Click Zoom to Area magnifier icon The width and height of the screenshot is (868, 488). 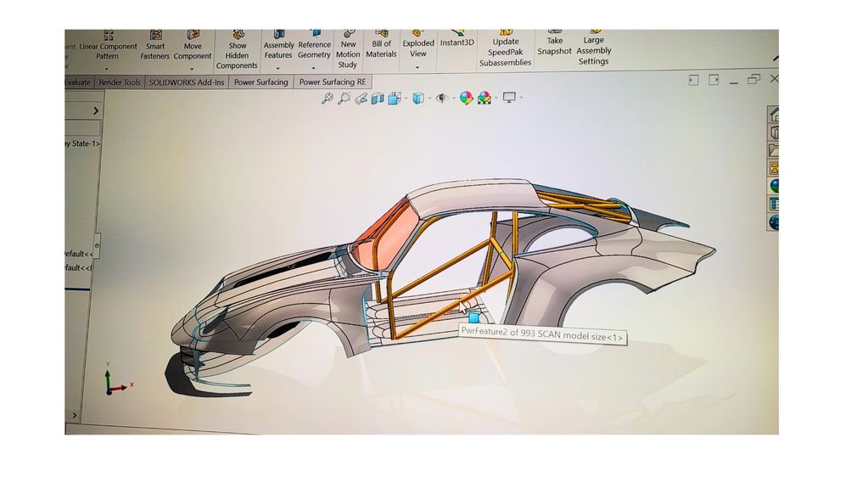tap(344, 98)
